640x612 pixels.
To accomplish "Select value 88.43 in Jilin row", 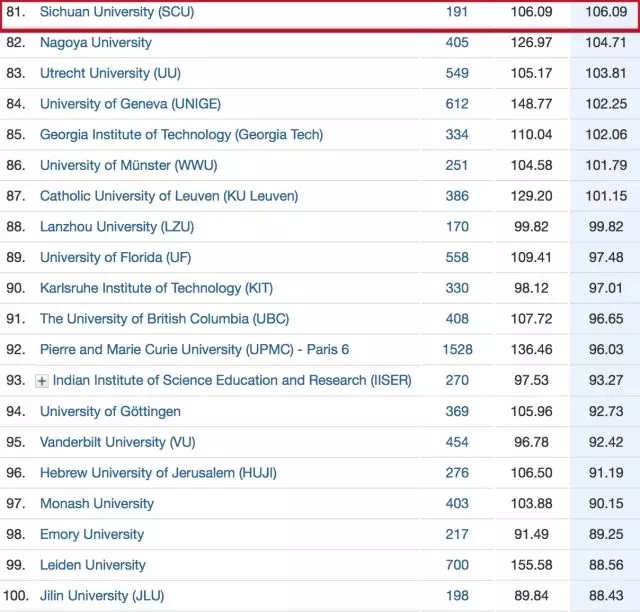I will coord(606,596).
